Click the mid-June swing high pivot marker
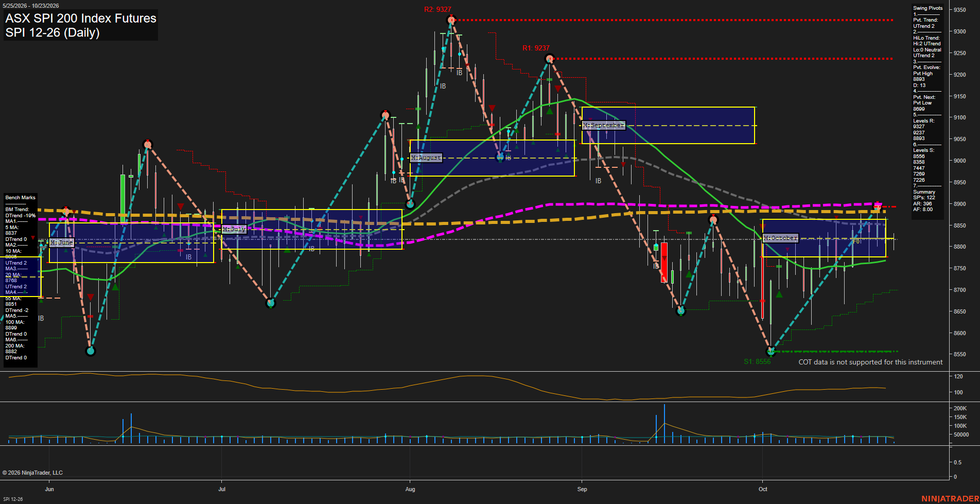980x504 pixels. tap(148, 145)
